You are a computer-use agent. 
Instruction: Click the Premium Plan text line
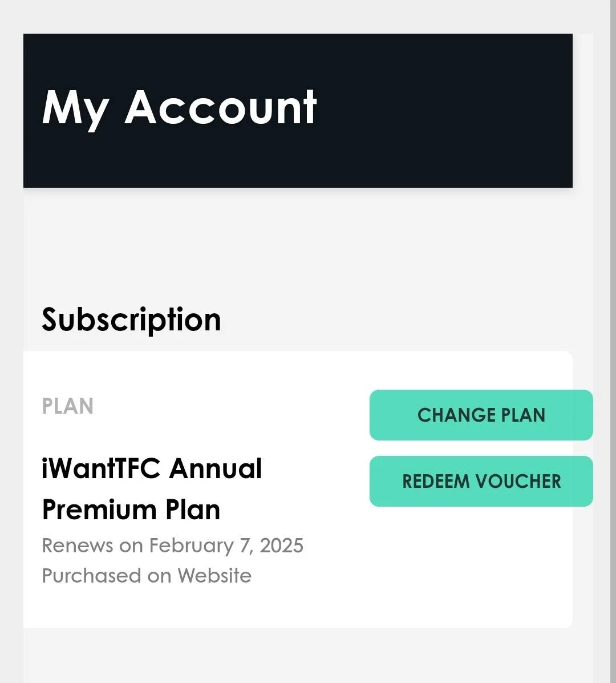[131, 510]
